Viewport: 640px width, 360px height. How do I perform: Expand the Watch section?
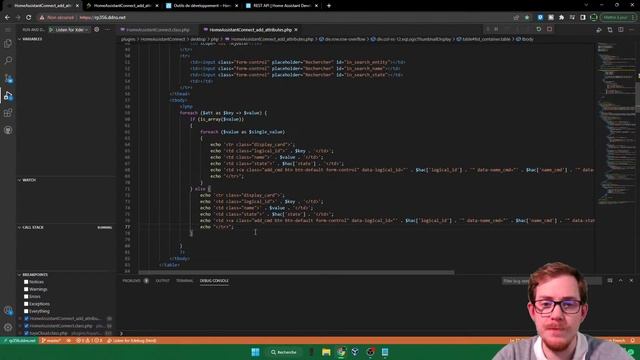pyautogui.click(x=65, y=180)
